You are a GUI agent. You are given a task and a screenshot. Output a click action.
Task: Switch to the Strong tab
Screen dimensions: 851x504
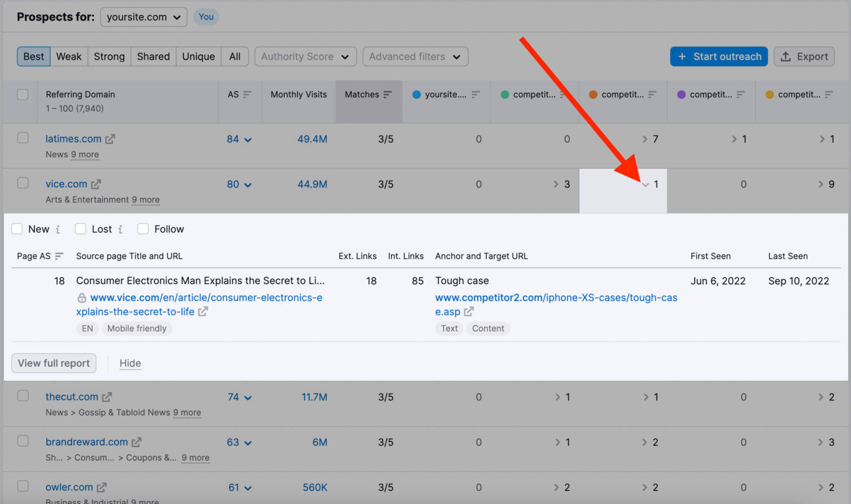pyautogui.click(x=109, y=56)
